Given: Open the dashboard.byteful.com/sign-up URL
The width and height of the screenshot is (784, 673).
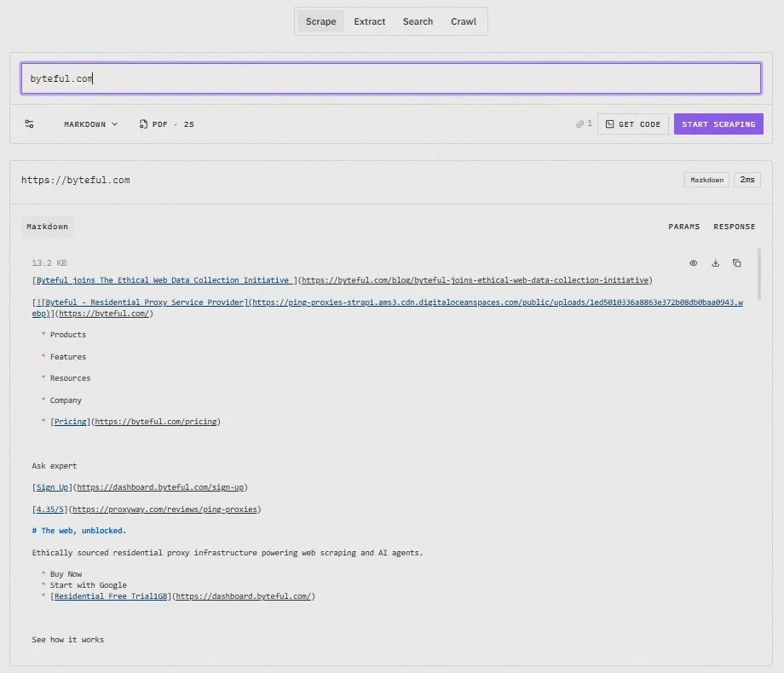Looking at the screenshot, I should click(x=160, y=487).
